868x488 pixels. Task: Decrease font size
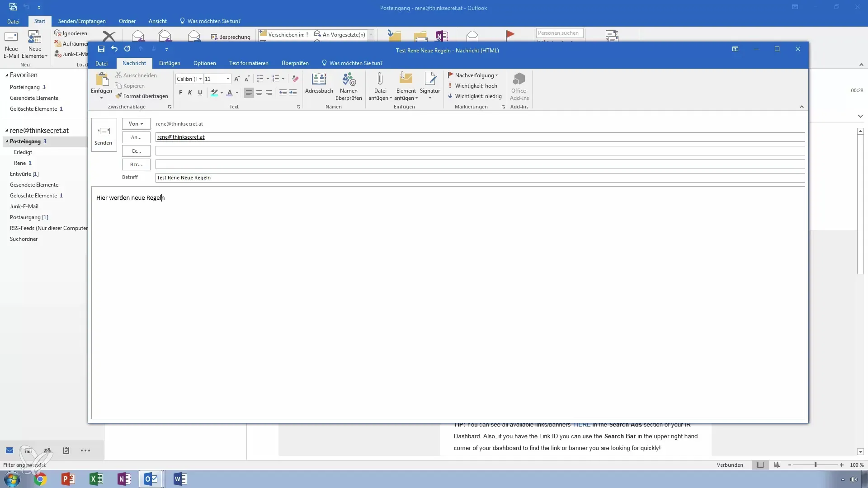[247, 79]
